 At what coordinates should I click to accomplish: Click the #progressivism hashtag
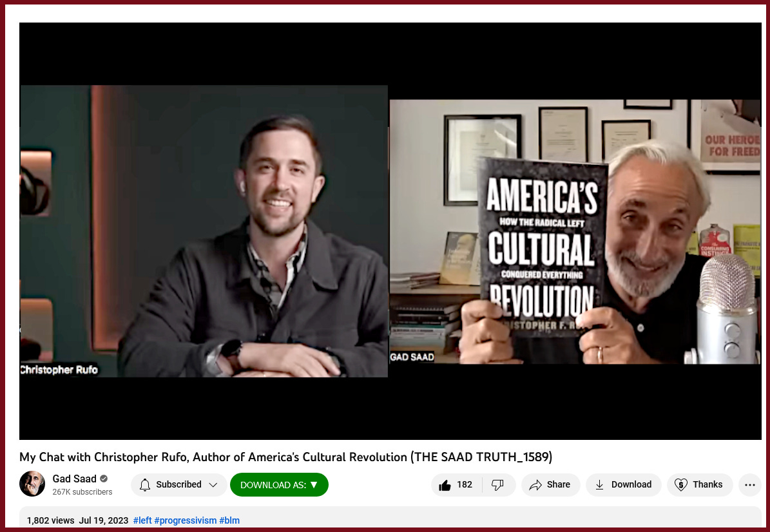[x=185, y=520]
